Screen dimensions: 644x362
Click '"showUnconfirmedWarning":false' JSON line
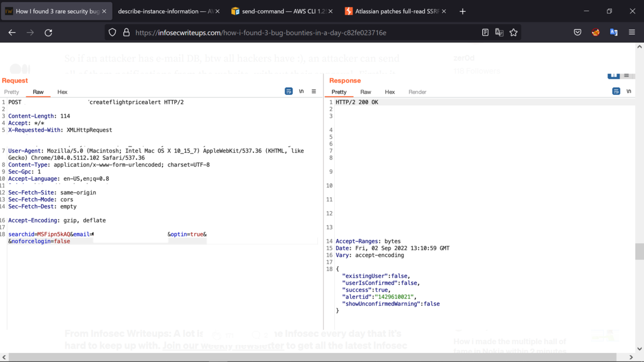pyautogui.click(x=391, y=304)
